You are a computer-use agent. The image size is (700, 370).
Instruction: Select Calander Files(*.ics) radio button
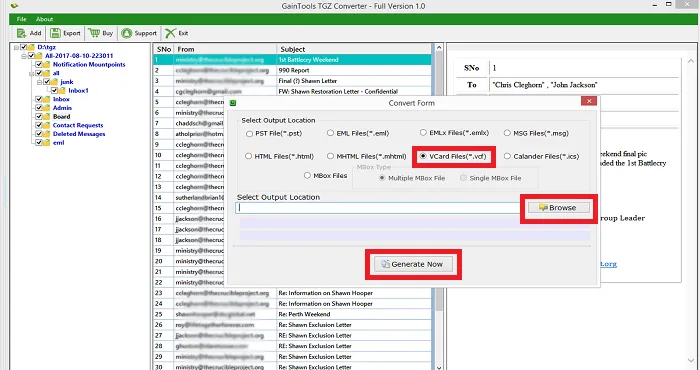coord(507,156)
